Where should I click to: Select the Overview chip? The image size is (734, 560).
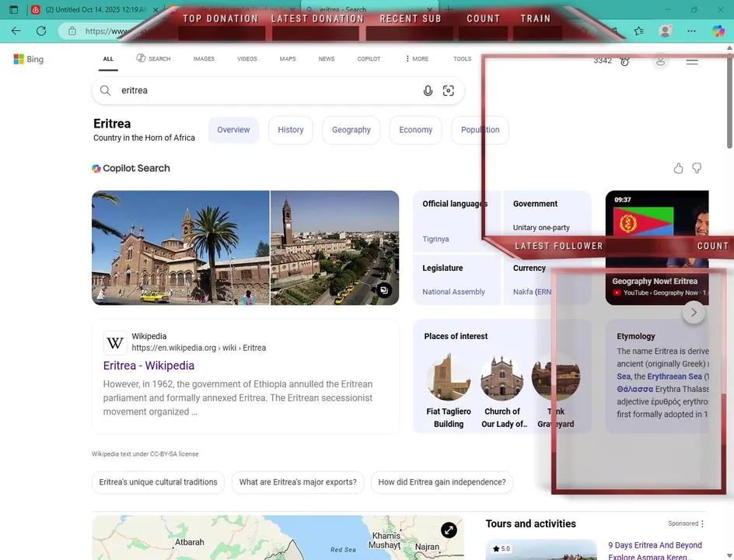pos(233,130)
